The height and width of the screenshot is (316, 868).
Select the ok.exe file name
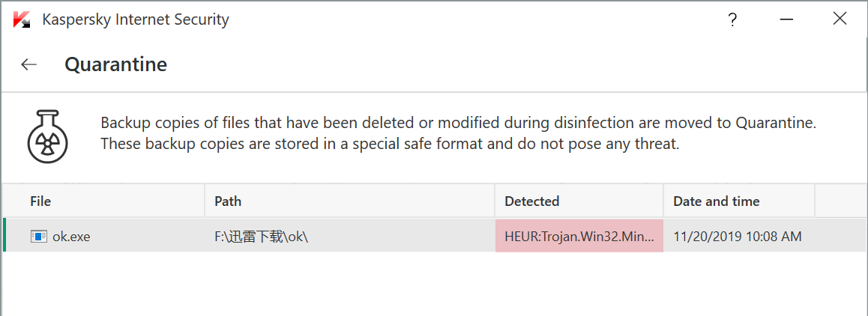71,237
